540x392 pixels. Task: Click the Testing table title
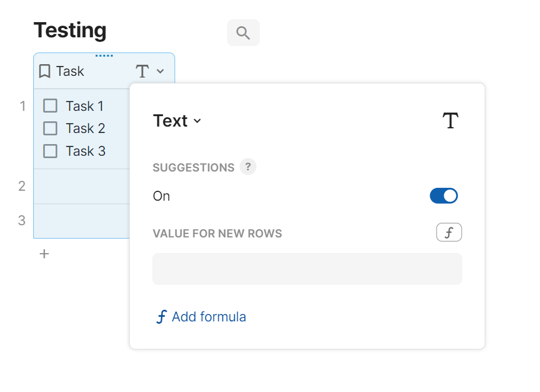point(70,30)
